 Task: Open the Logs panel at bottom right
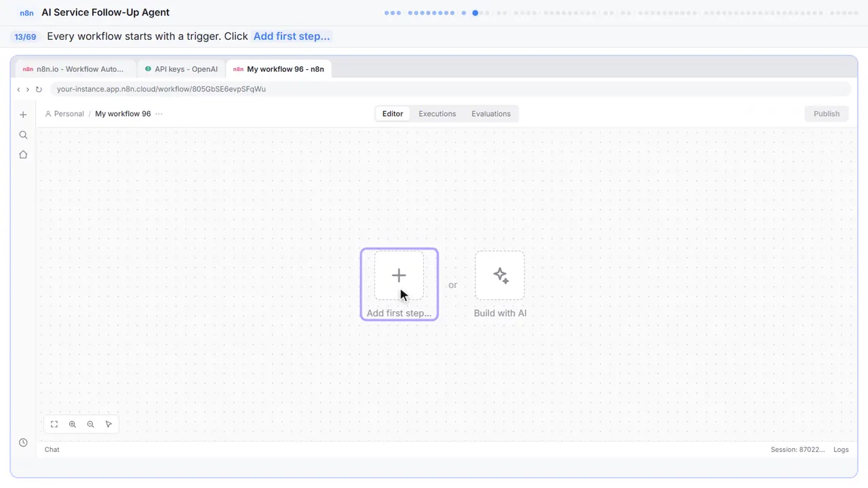pyautogui.click(x=841, y=449)
